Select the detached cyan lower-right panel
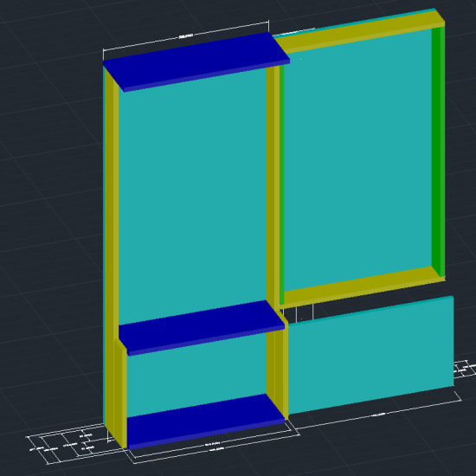 [x=371, y=355]
